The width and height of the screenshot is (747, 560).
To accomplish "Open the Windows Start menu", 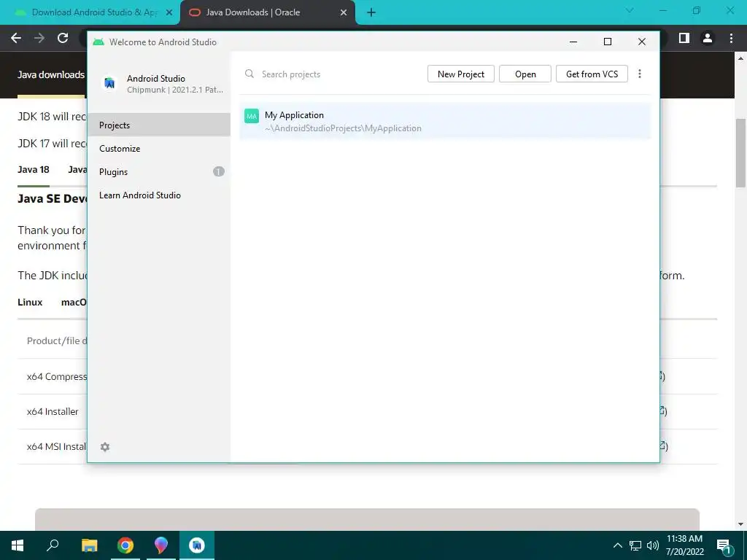I will point(18,545).
